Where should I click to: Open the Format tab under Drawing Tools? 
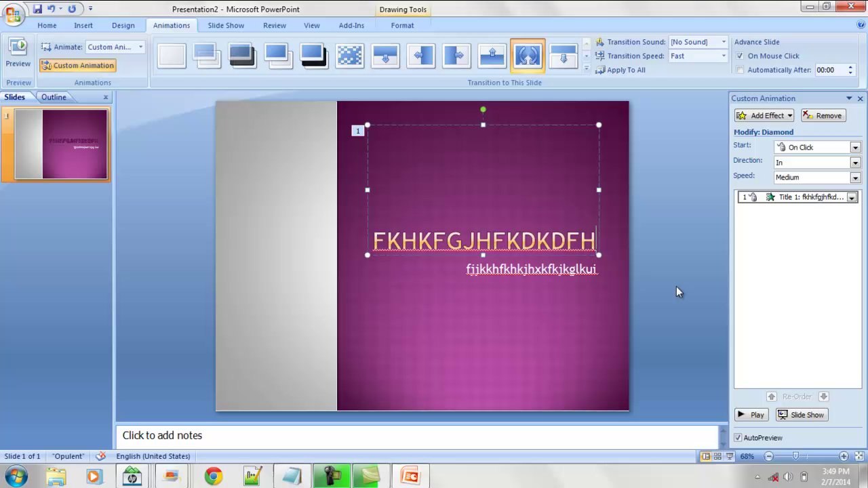click(402, 25)
